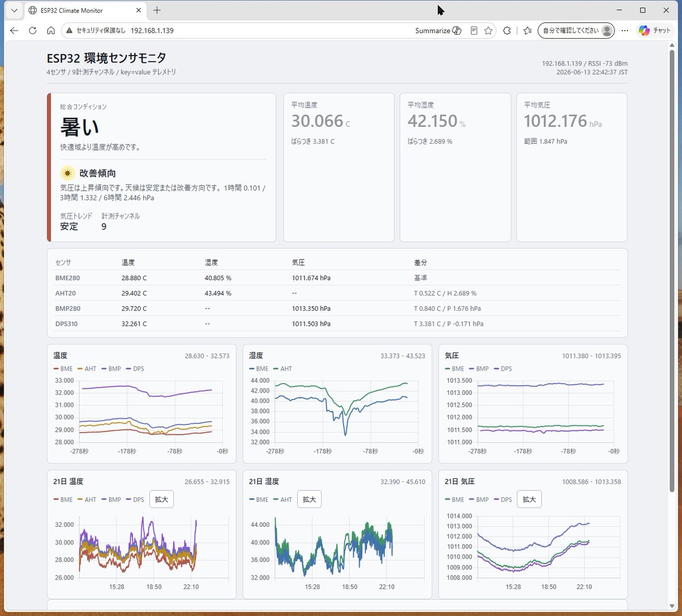
Task: Toggle BME legend in the 湿度 chart
Action: [259, 369]
